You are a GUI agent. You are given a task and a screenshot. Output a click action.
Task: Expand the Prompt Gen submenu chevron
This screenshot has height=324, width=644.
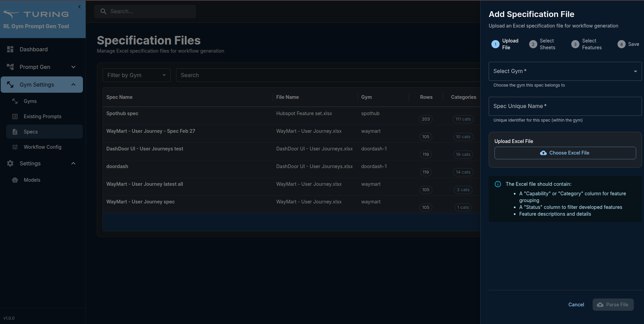(73, 67)
